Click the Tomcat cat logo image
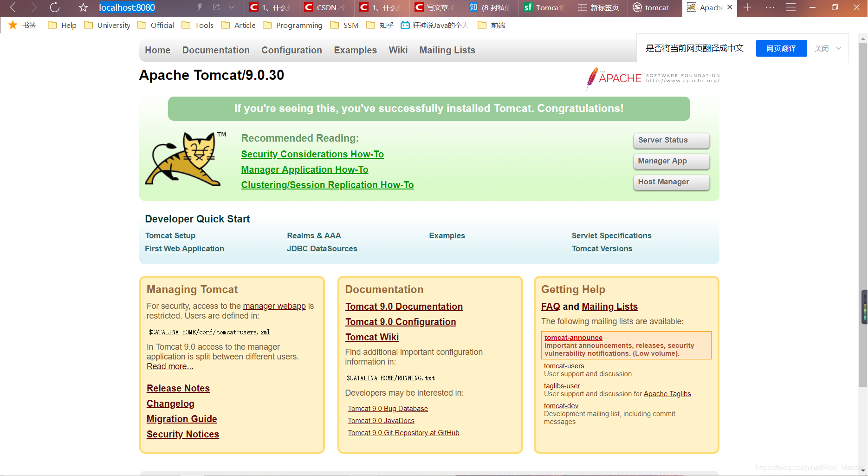This screenshot has width=868, height=476. [x=186, y=158]
